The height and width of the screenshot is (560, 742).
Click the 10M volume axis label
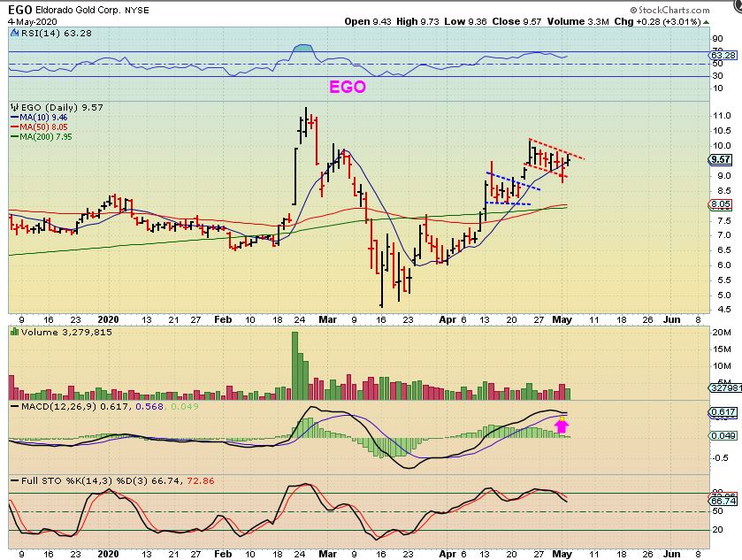pyautogui.click(x=722, y=366)
